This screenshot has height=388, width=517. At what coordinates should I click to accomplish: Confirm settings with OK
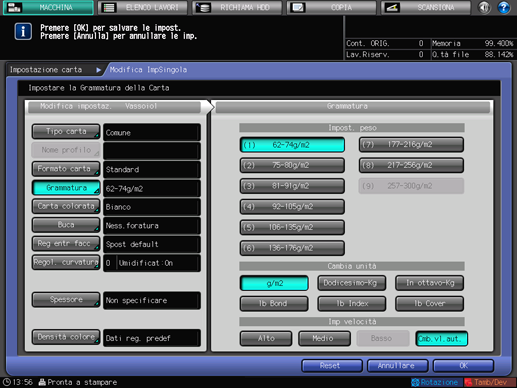463,366
